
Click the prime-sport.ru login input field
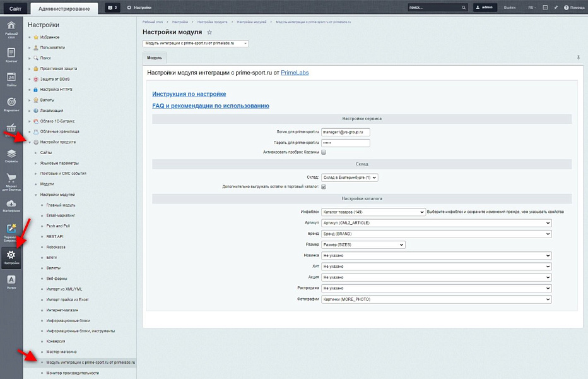click(345, 132)
